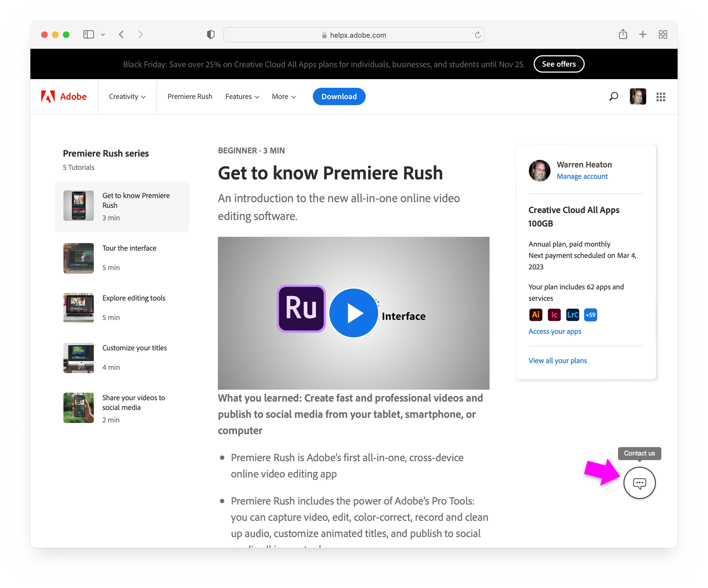Click the InCopy Ic app icon
708x588 pixels.
click(x=554, y=315)
